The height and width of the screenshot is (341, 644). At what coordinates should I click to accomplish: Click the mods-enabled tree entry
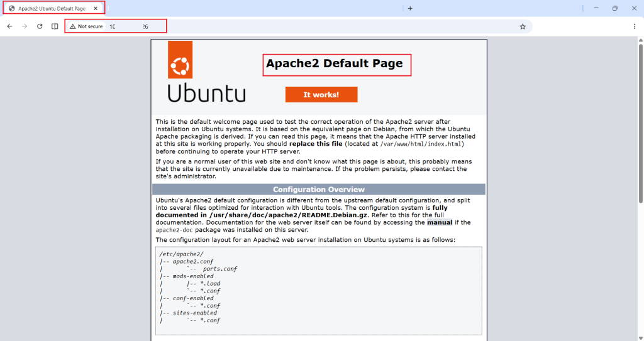(193, 276)
